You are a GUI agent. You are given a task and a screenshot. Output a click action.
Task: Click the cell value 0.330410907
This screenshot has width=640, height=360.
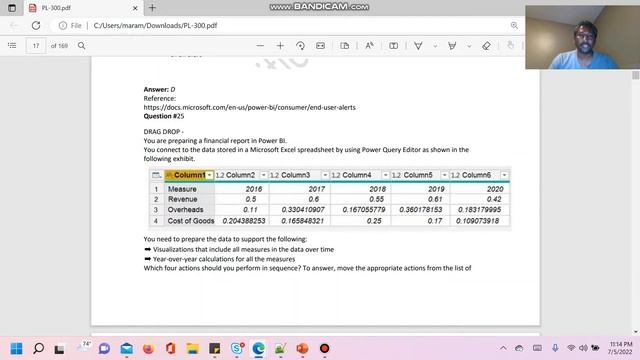[303, 209]
